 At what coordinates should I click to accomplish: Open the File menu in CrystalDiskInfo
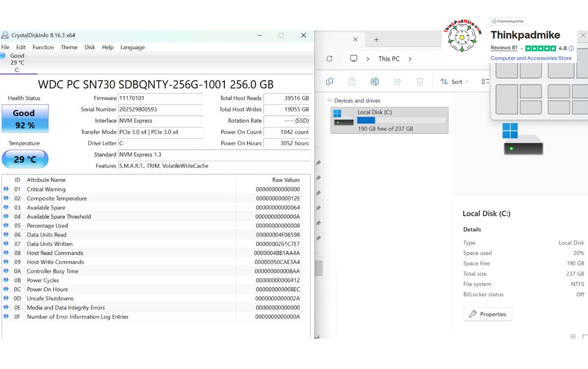(x=5, y=47)
